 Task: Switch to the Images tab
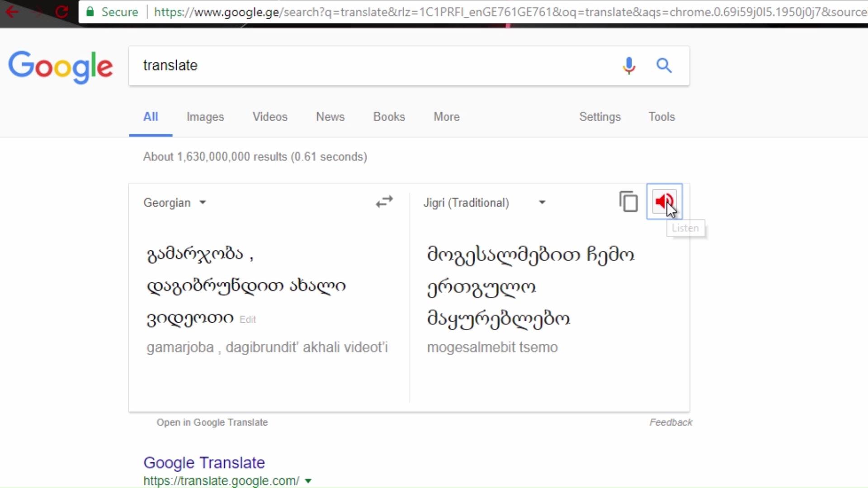pyautogui.click(x=205, y=117)
